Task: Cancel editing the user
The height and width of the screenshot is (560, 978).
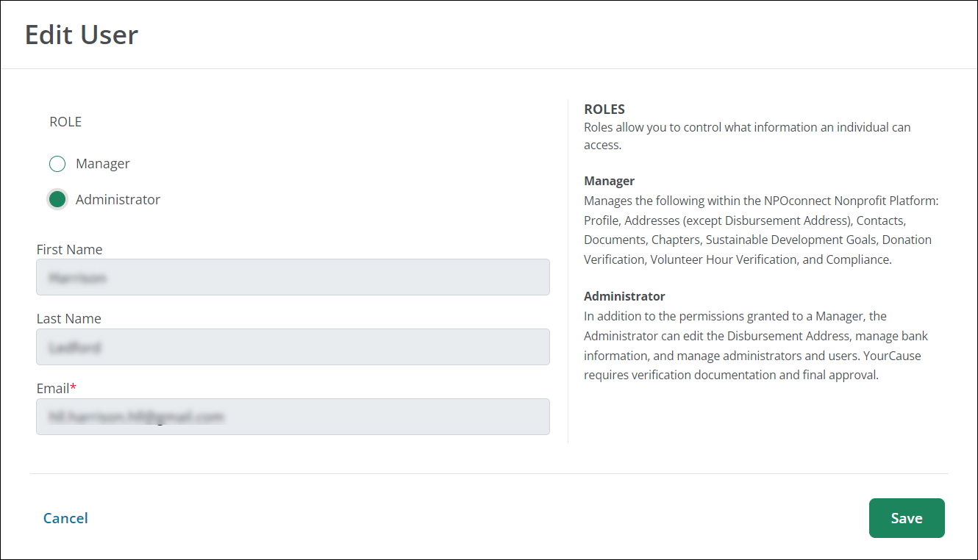Action: 65,518
